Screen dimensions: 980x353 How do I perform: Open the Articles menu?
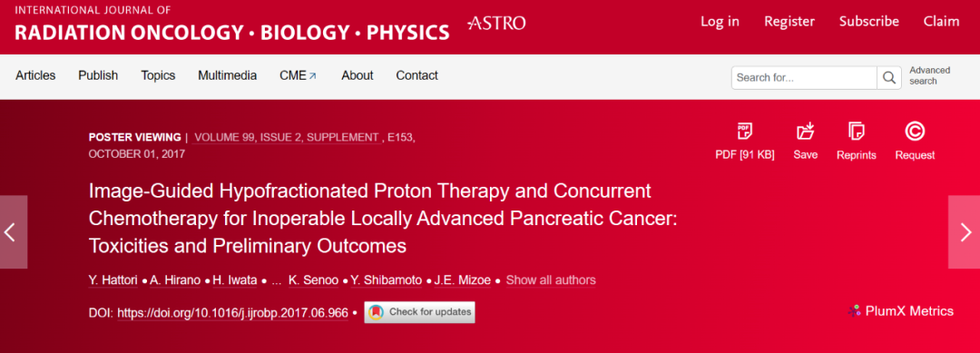pos(35,75)
